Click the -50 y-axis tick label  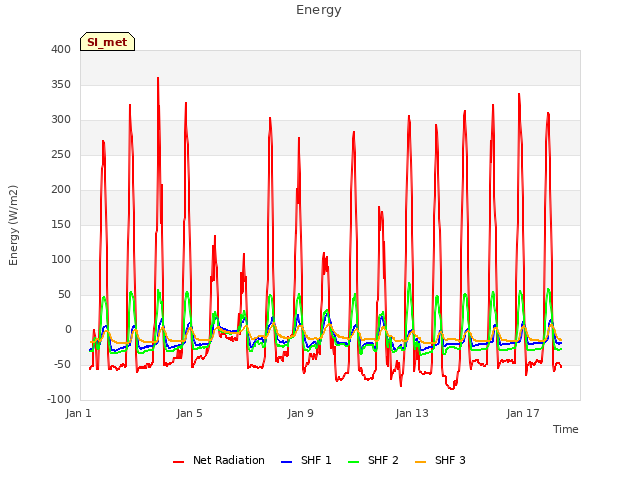(62, 364)
